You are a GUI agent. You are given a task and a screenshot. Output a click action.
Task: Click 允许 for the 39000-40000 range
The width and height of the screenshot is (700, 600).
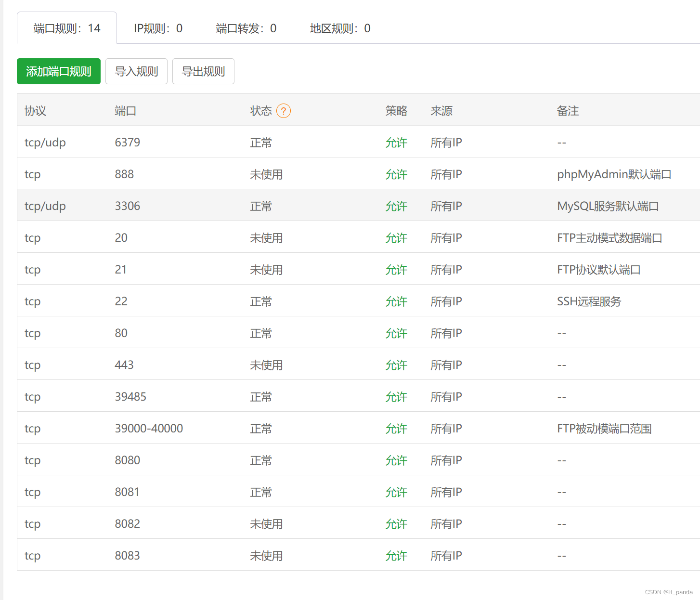pos(396,428)
